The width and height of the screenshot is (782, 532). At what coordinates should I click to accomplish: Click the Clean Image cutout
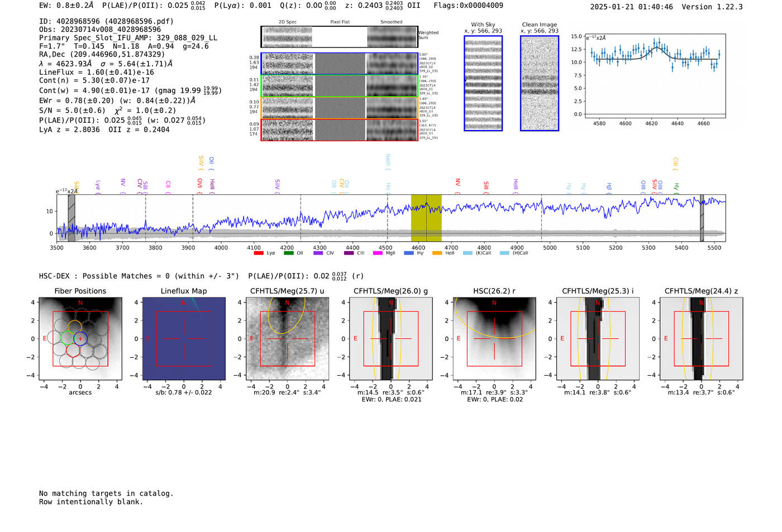point(540,83)
